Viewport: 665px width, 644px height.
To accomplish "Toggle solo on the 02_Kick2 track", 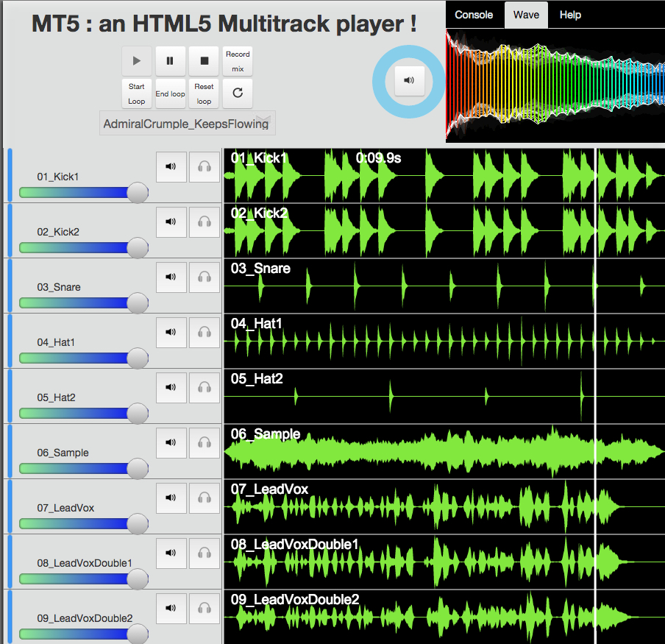I will click(204, 222).
